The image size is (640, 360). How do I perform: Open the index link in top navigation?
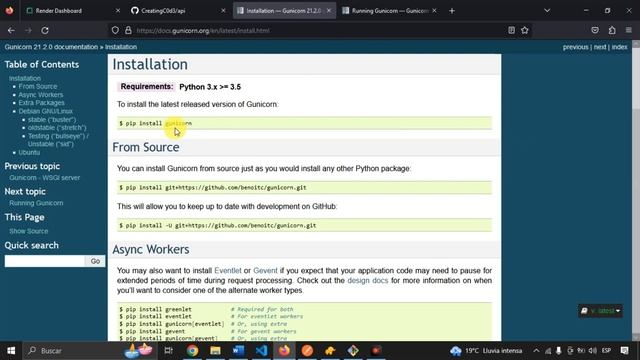(619, 47)
